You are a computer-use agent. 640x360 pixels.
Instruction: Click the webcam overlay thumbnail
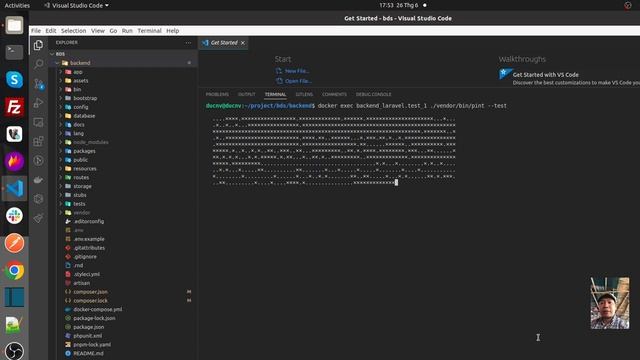(609, 303)
